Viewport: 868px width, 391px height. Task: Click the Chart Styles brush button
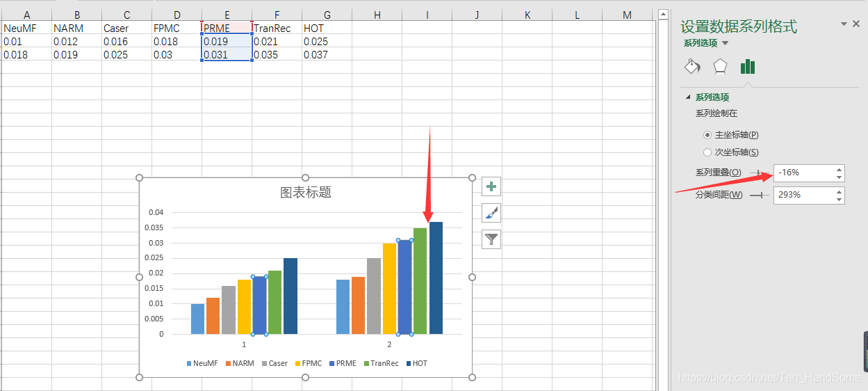[x=491, y=213]
